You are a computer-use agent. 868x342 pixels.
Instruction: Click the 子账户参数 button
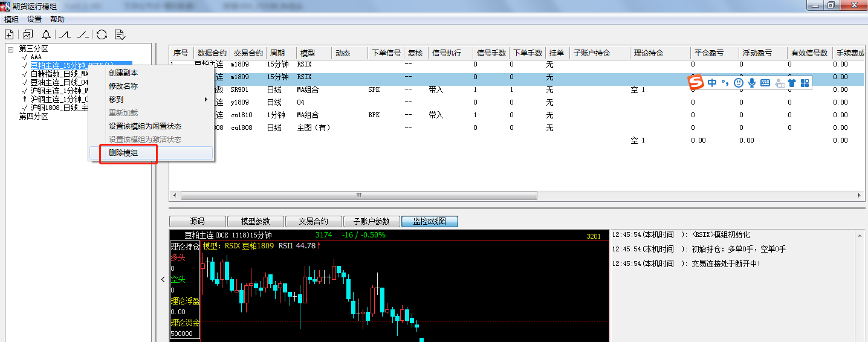(x=371, y=222)
